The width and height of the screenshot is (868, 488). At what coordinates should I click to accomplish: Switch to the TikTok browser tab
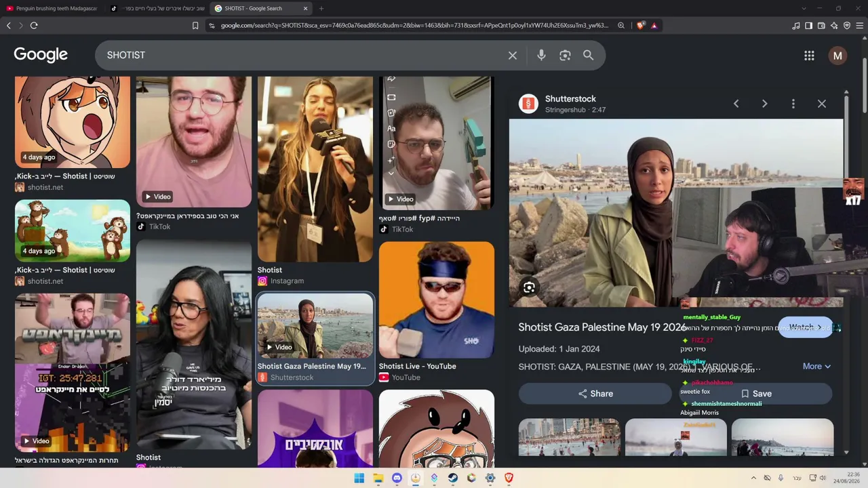coord(158,9)
